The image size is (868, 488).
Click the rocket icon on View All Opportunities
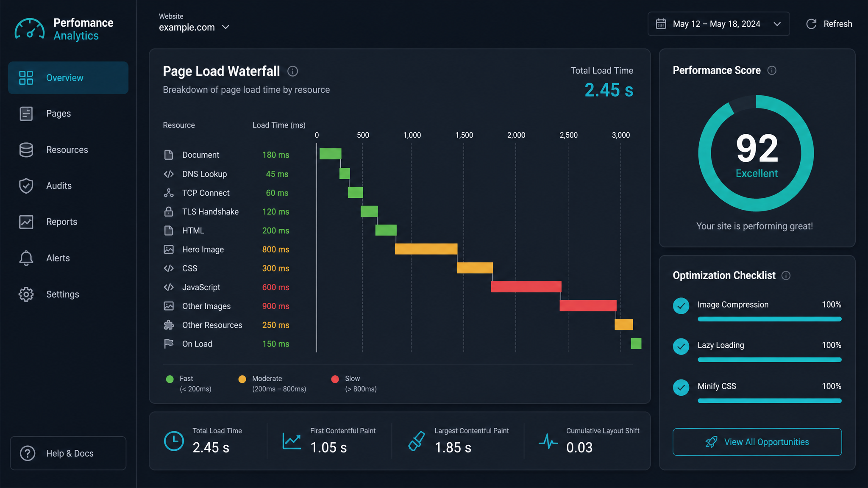pyautogui.click(x=711, y=442)
